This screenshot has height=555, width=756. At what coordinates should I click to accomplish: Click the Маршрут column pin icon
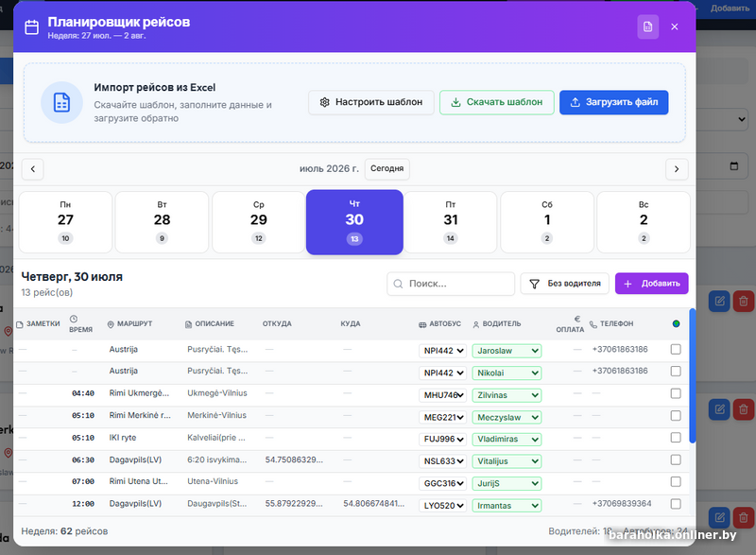111,324
